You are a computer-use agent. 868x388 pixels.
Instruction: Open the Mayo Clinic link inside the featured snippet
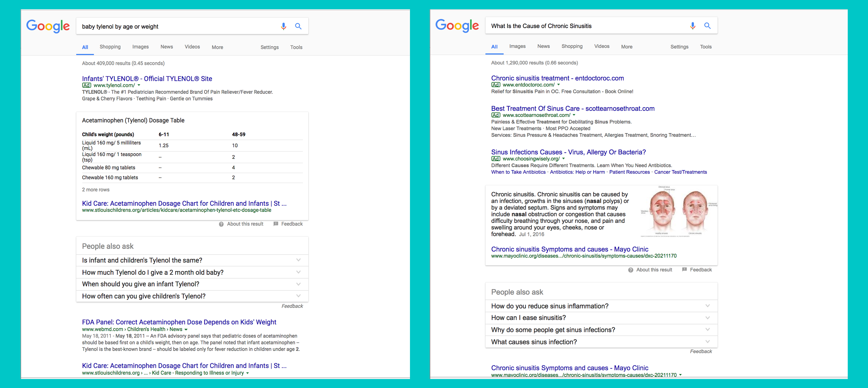coord(569,249)
